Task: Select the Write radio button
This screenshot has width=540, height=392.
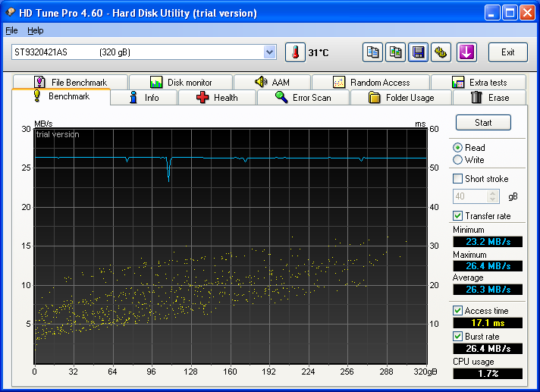Action: [x=457, y=160]
